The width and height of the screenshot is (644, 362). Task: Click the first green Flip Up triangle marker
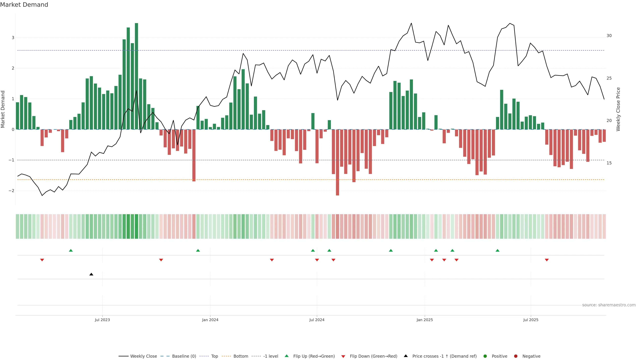tap(71, 250)
